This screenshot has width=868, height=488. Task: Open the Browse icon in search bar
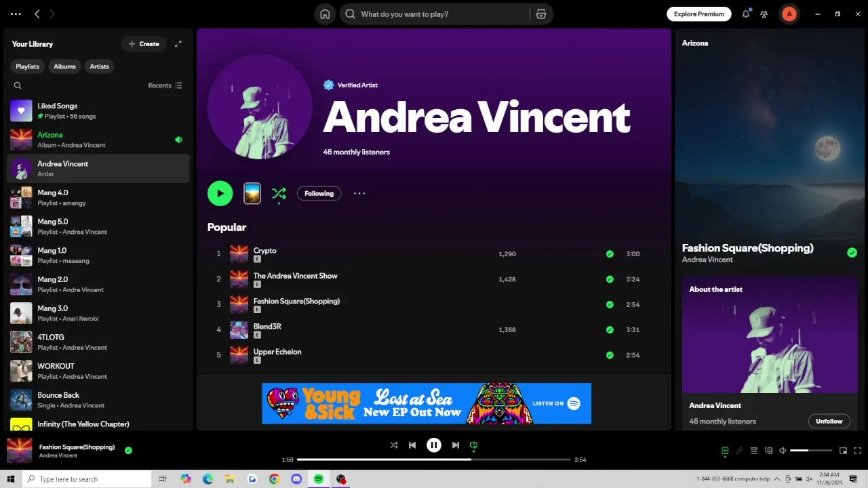[540, 14]
